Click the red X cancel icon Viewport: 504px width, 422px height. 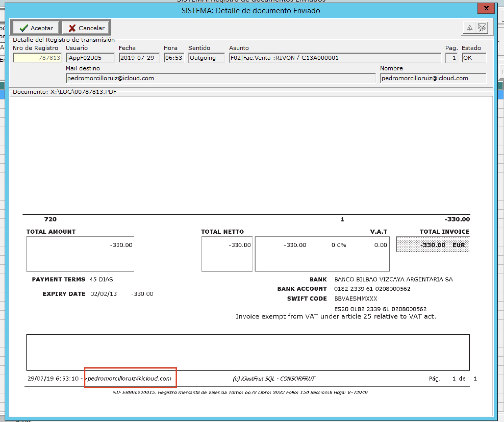click(72, 28)
